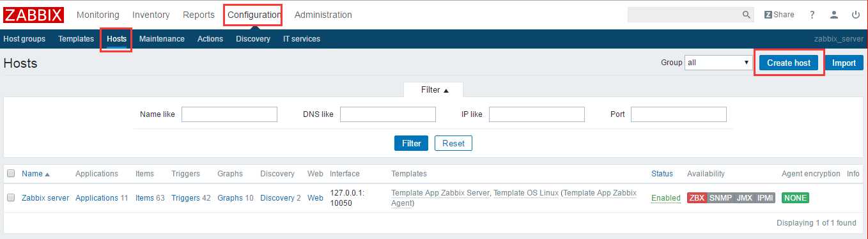Open Template App Zabbix Server link

[x=440, y=192]
